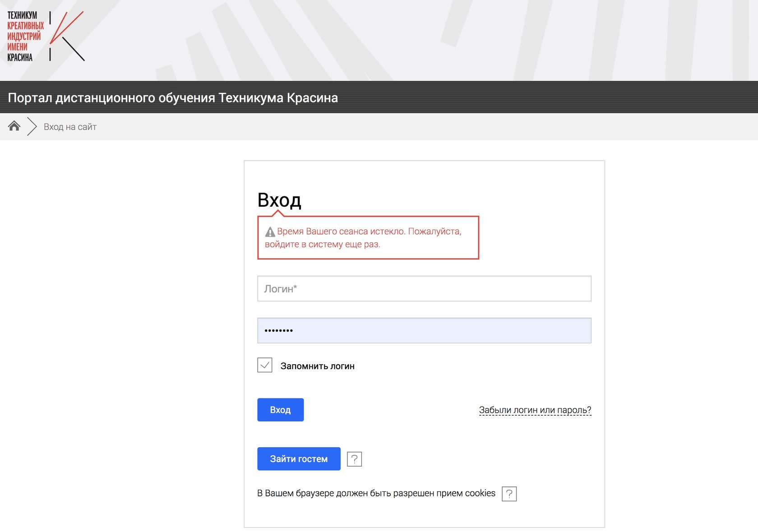Open the Забыли логин или пароль? link
Image resolution: width=758 pixels, height=532 pixels.
[x=535, y=410]
